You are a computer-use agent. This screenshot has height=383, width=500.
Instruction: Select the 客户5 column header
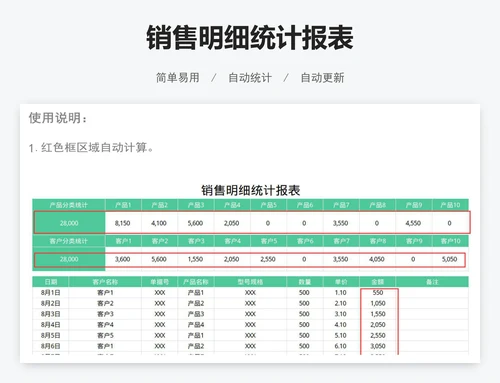(268, 241)
